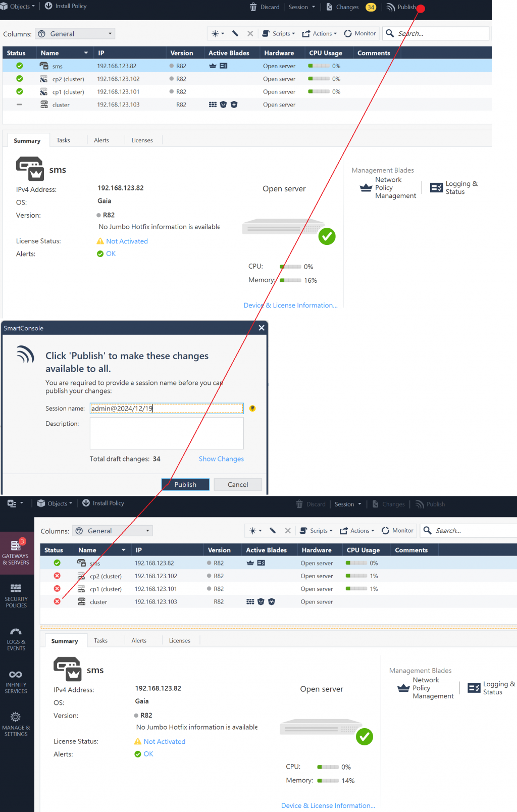Open the application menu icon above the sidebar
The width and height of the screenshot is (517, 812).
(x=15, y=503)
